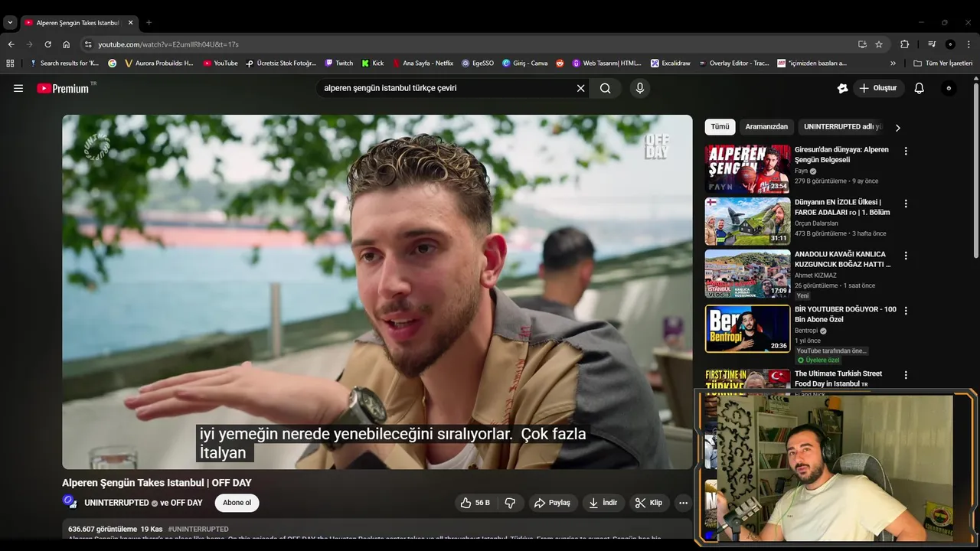This screenshot has height=551, width=980.
Task: Click the browser address bar URL
Action: pyautogui.click(x=168, y=44)
